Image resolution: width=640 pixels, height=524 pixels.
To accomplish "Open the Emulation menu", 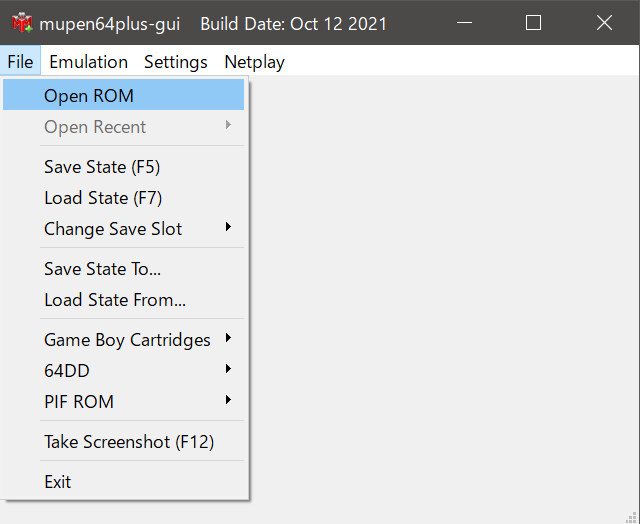I will pos(89,62).
